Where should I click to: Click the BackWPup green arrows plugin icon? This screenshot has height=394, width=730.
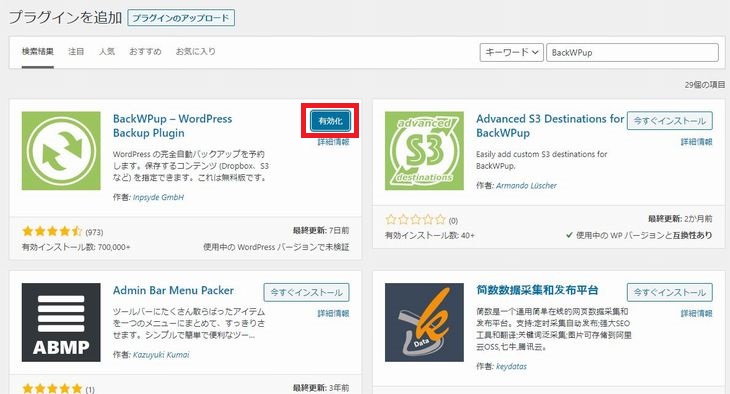pos(61,150)
